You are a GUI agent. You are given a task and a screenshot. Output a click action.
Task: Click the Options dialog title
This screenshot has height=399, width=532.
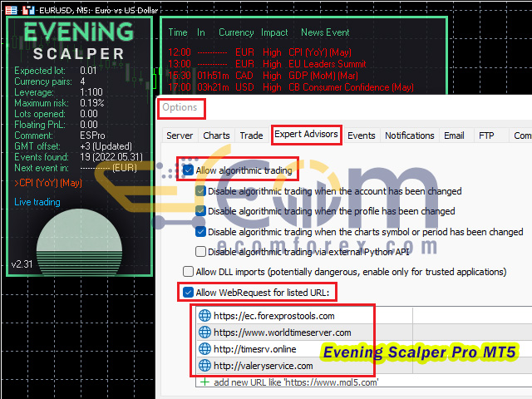pos(180,107)
